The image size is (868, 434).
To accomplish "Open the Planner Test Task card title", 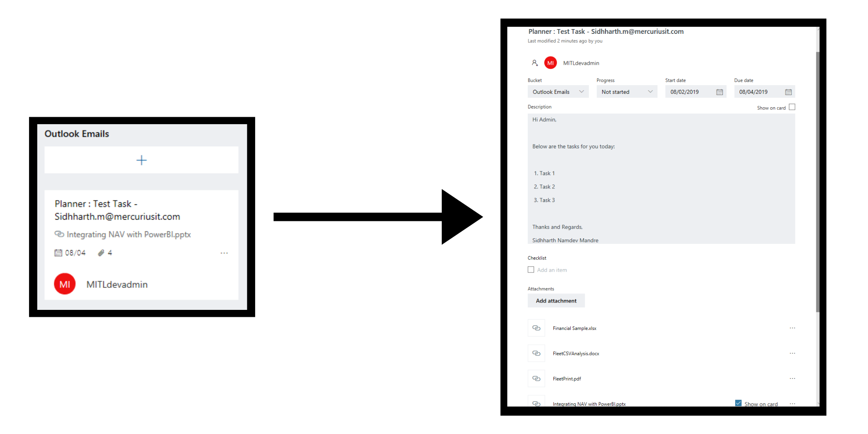I will [x=117, y=210].
